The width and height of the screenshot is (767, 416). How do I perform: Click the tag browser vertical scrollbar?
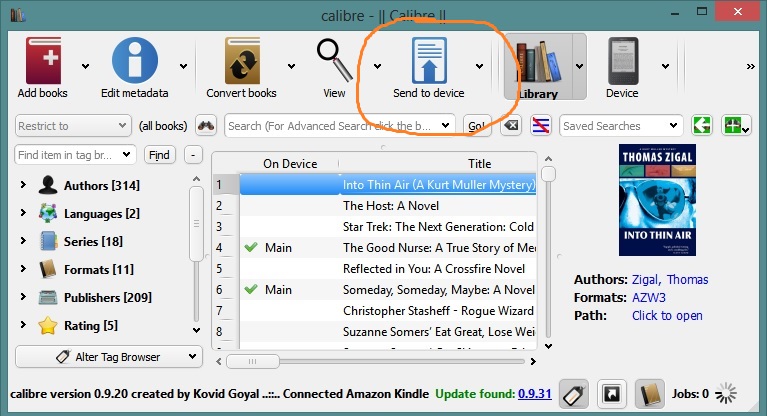tap(196, 224)
